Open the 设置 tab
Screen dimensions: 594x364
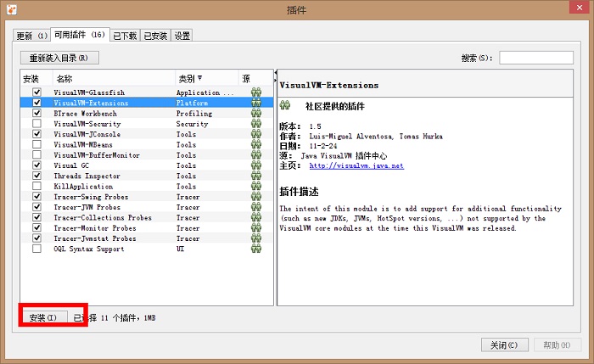(x=182, y=36)
